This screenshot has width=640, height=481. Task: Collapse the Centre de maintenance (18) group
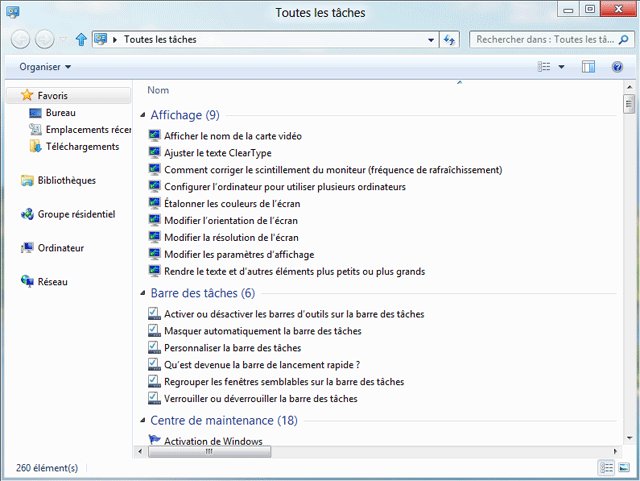[142, 420]
